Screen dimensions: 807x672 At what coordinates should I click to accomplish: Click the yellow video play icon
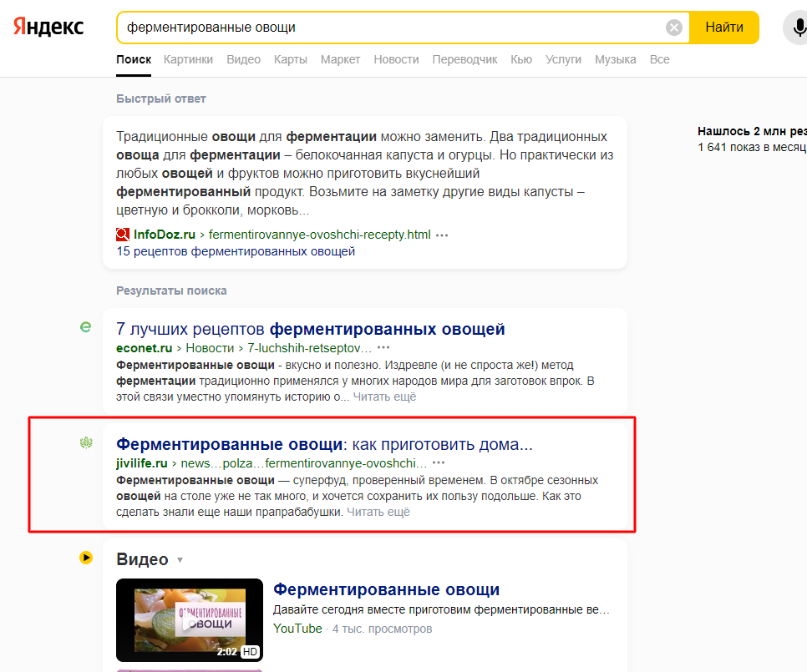pos(86,558)
